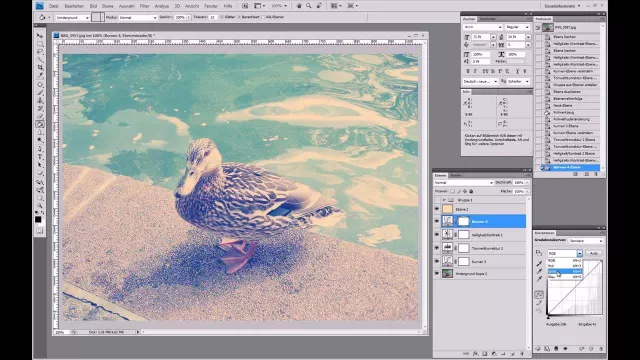Select the Lasso tool
Screen dimensions: 640x360
click(x=40, y=52)
